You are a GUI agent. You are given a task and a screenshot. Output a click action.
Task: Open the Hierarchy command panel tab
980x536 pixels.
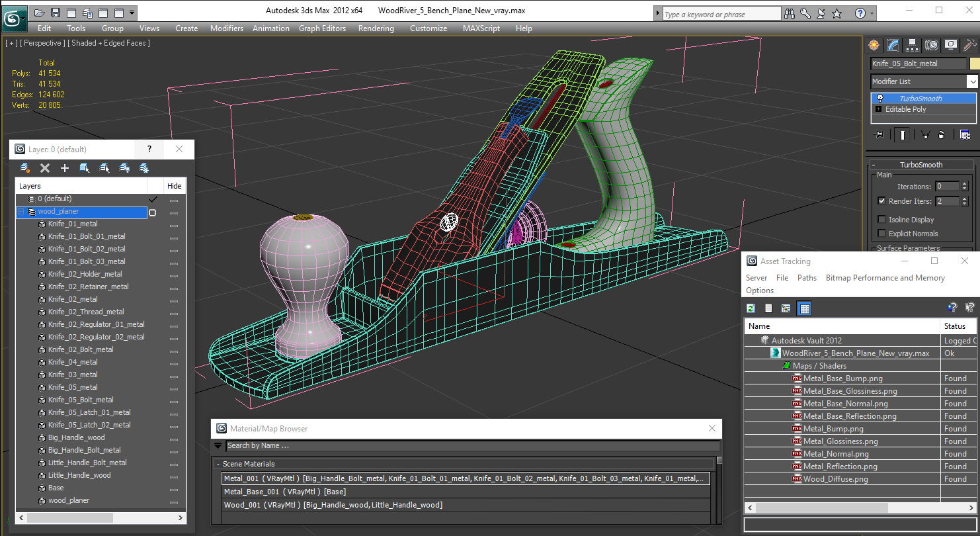coord(913,45)
